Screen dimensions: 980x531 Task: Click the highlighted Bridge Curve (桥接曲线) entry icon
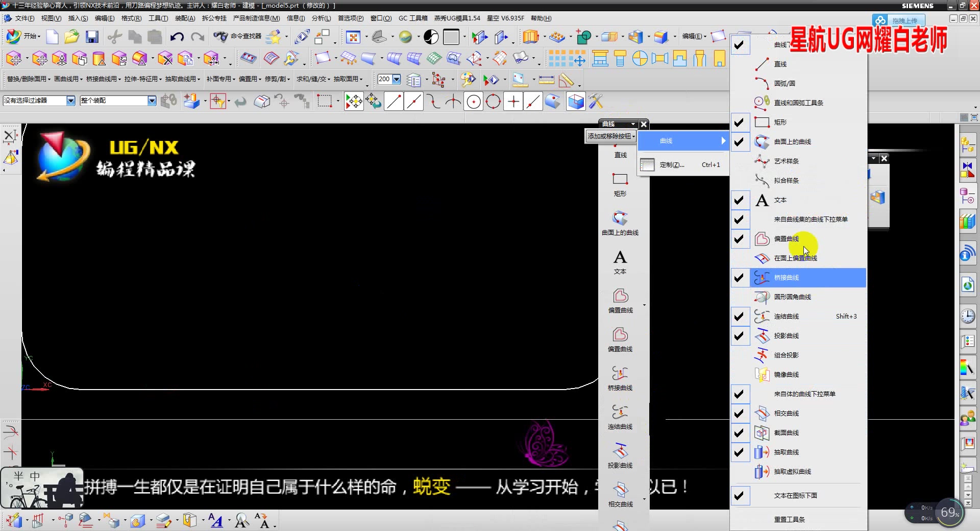coord(762,277)
